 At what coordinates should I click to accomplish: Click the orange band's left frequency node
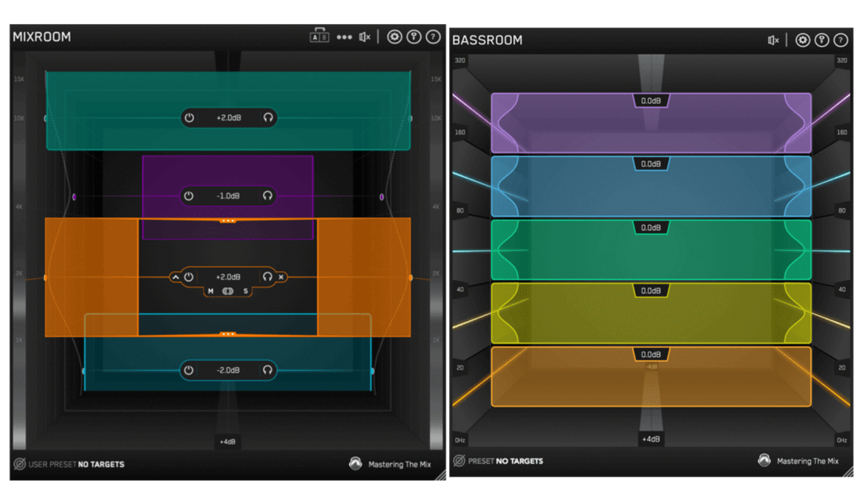click(x=45, y=277)
